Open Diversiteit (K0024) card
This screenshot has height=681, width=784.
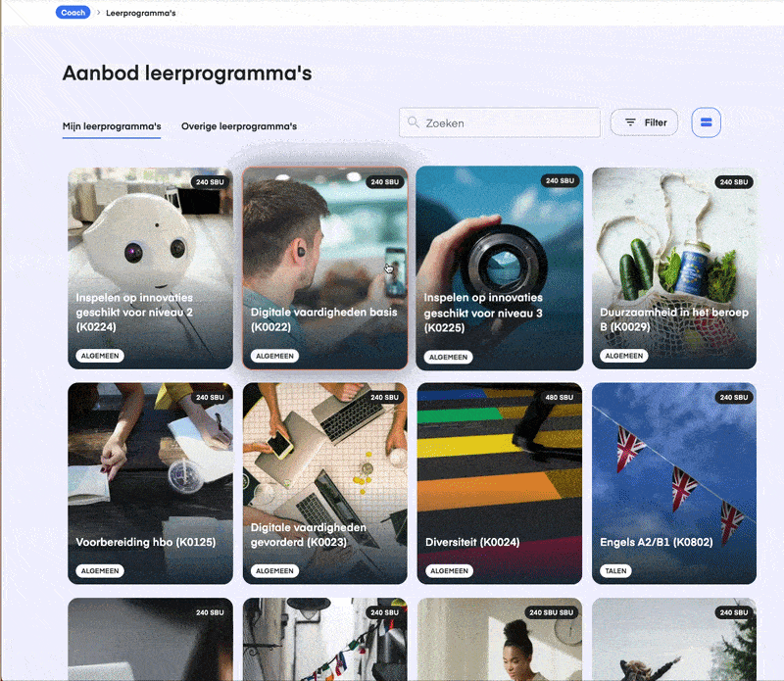click(500, 483)
